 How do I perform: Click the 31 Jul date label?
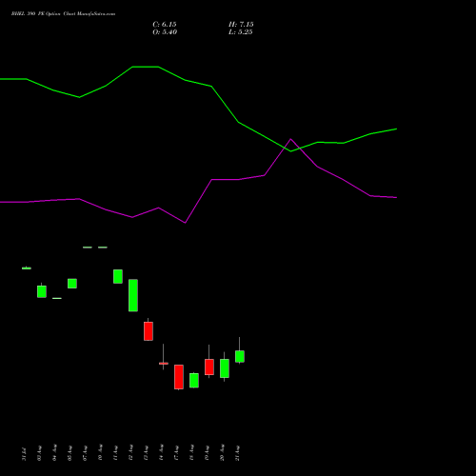[24, 454]
